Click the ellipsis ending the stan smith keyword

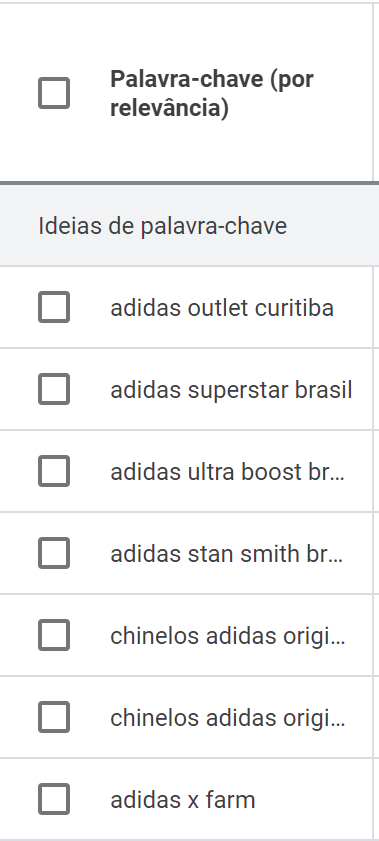click(x=338, y=558)
